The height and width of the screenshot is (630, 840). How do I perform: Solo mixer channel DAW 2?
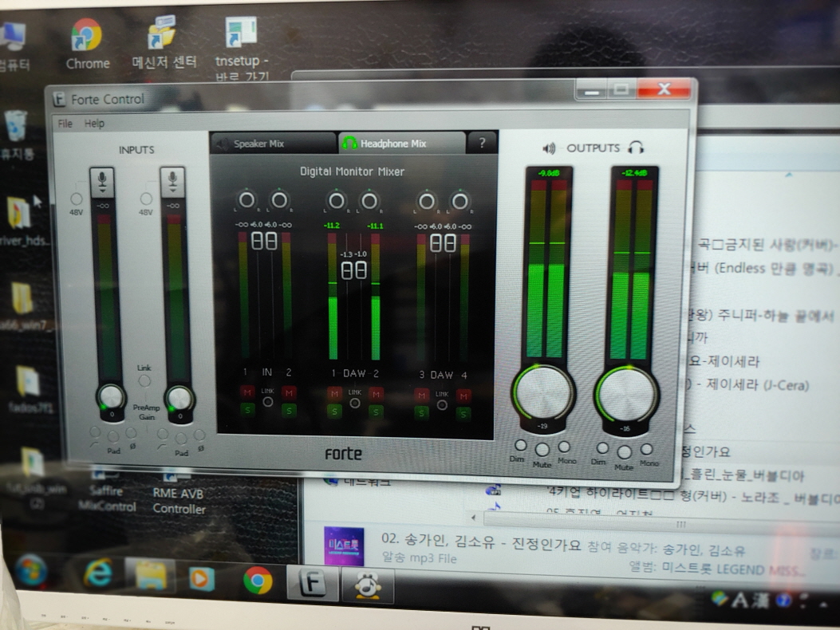[376, 412]
